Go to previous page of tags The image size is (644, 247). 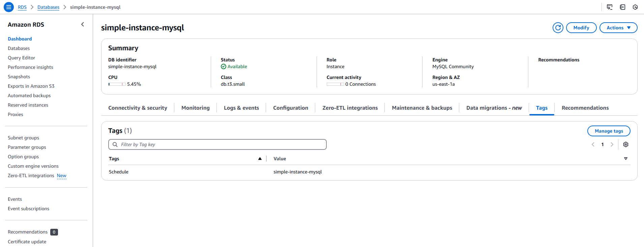593,144
